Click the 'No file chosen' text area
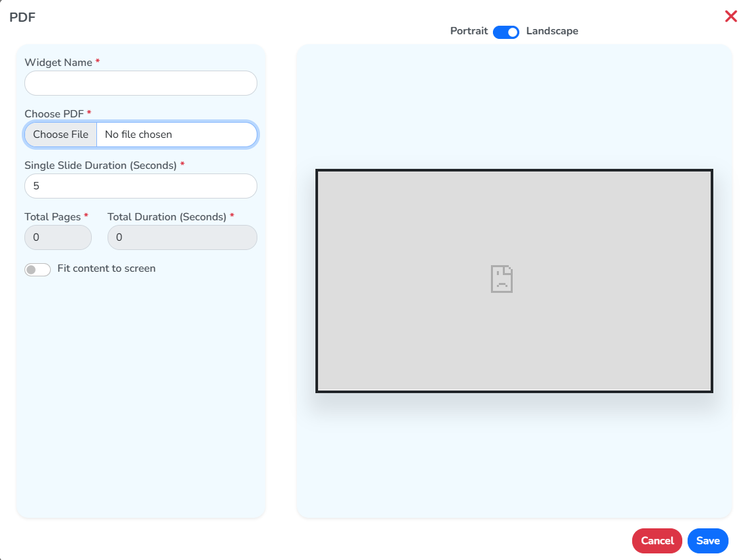Viewport: 745px width, 560px height. [139, 135]
